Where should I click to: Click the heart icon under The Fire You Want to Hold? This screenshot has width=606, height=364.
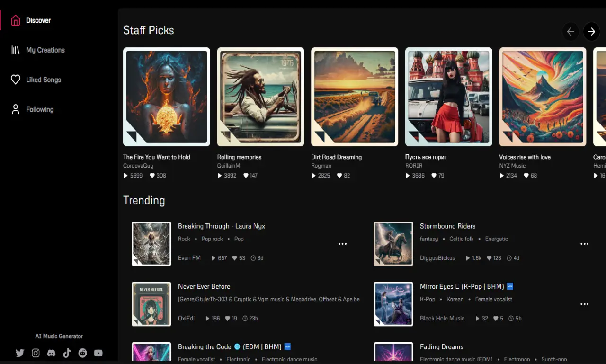point(152,176)
